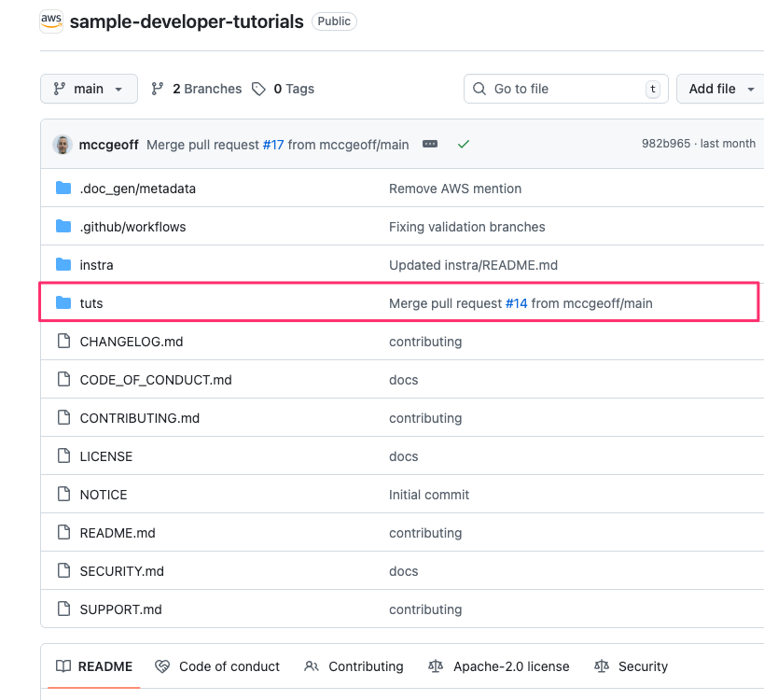Click the file icon beside NOTICE
This screenshot has height=700, width=764.
[x=63, y=494]
